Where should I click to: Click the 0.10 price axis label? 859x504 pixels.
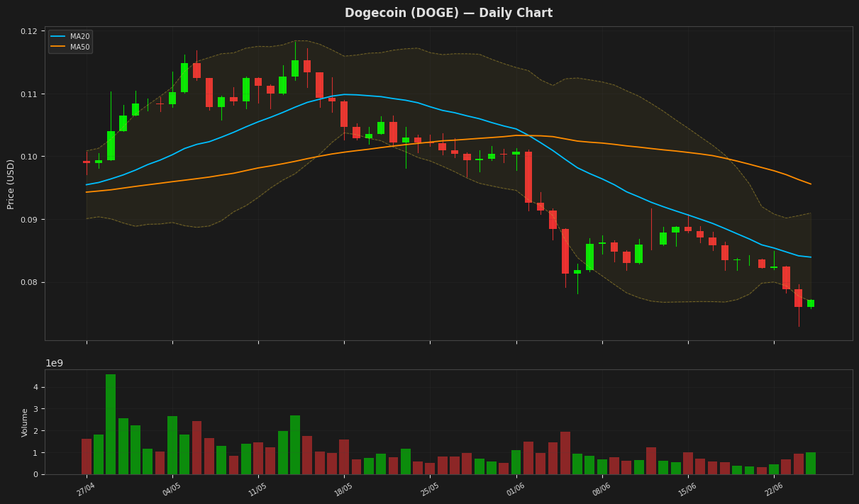29,157
